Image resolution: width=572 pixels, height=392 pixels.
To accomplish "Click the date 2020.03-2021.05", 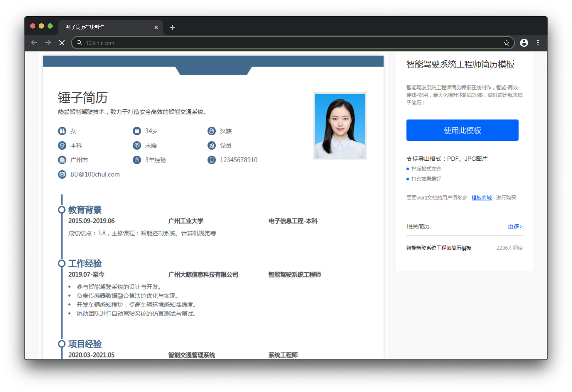I will (91, 355).
